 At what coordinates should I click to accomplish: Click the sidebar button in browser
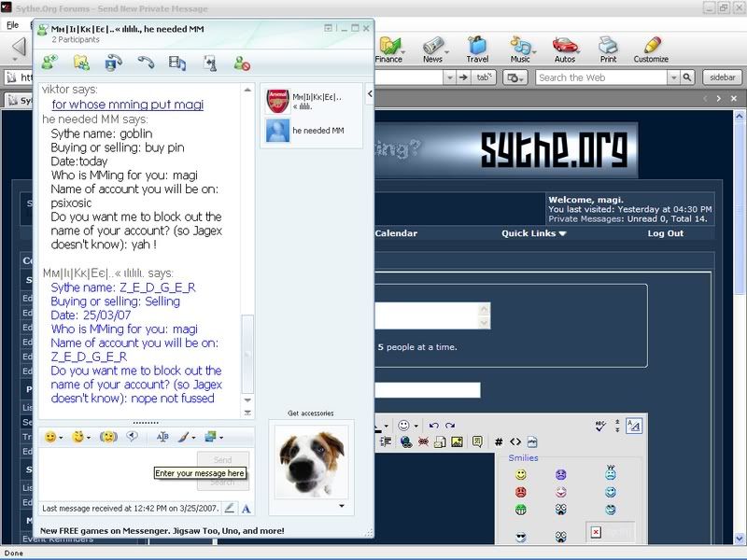722,77
